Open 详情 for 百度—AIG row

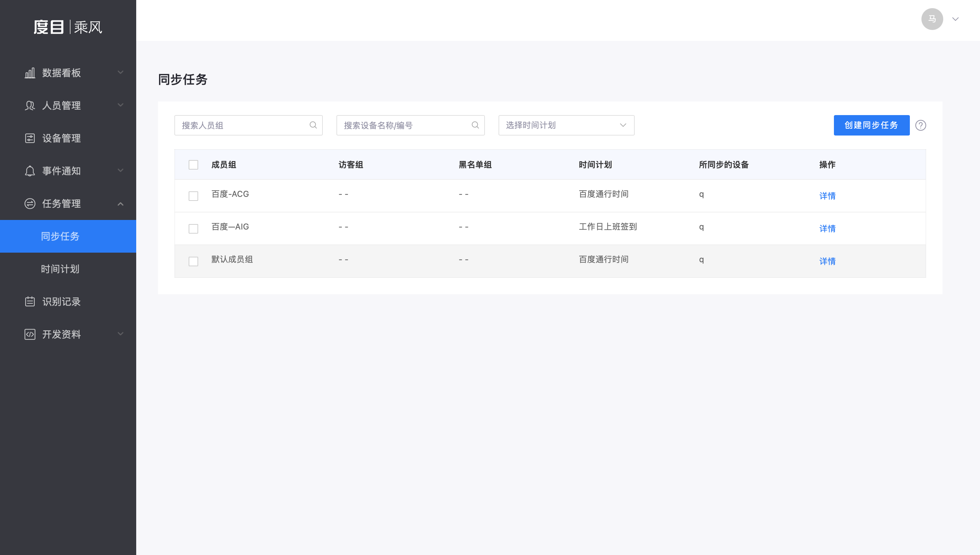click(x=827, y=229)
